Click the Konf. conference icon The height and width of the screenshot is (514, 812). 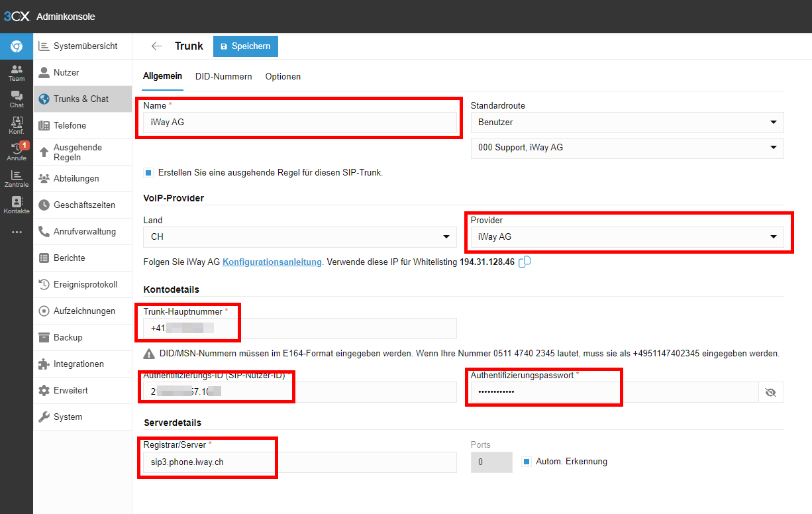17,126
